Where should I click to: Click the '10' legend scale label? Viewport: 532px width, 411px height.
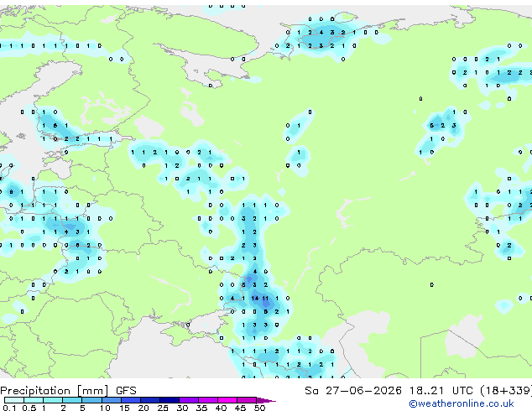click(x=105, y=408)
